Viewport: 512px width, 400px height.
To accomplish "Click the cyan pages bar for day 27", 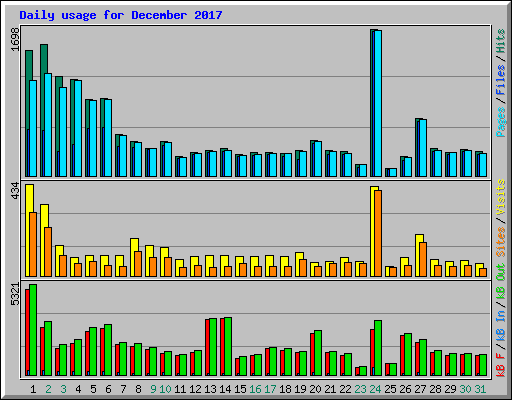I will pos(423,148).
